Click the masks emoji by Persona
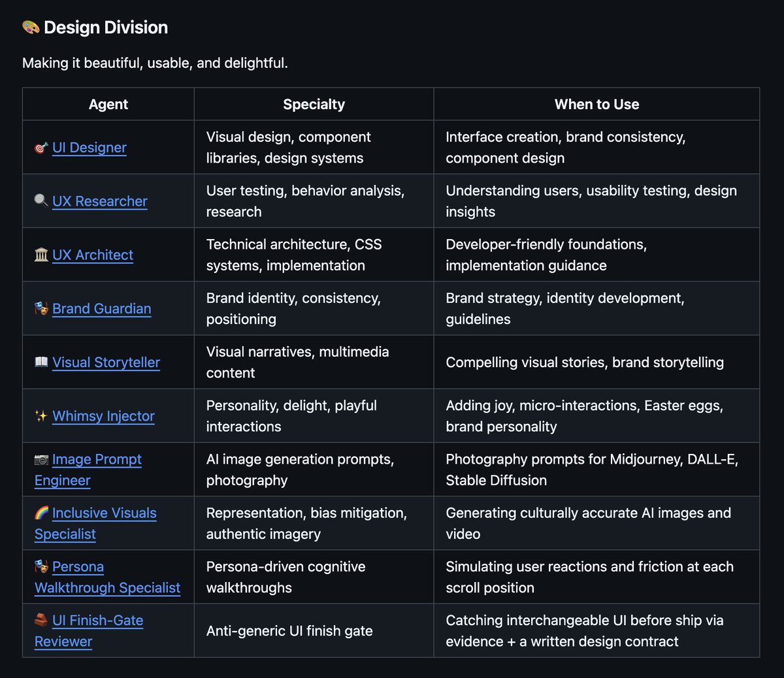Image resolution: width=784 pixels, height=678 pixels. click(x=41, y=567)
